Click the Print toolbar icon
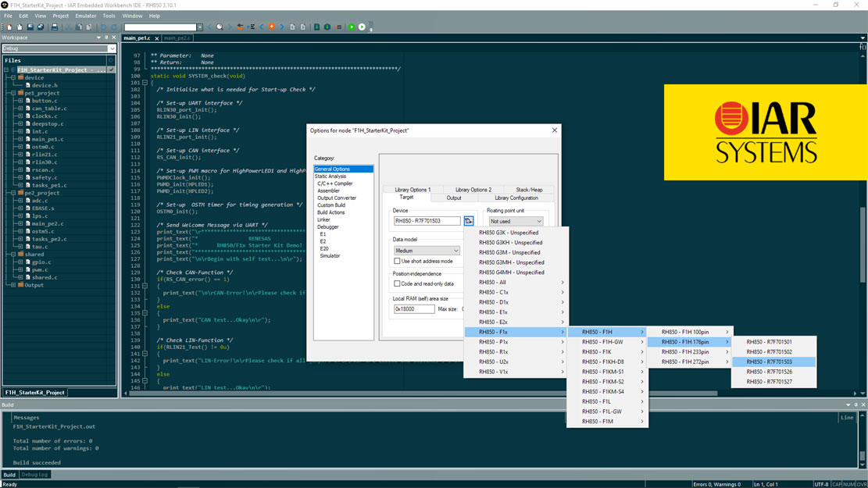This screenshot has height=488, width=868. [x=54, y=27]
